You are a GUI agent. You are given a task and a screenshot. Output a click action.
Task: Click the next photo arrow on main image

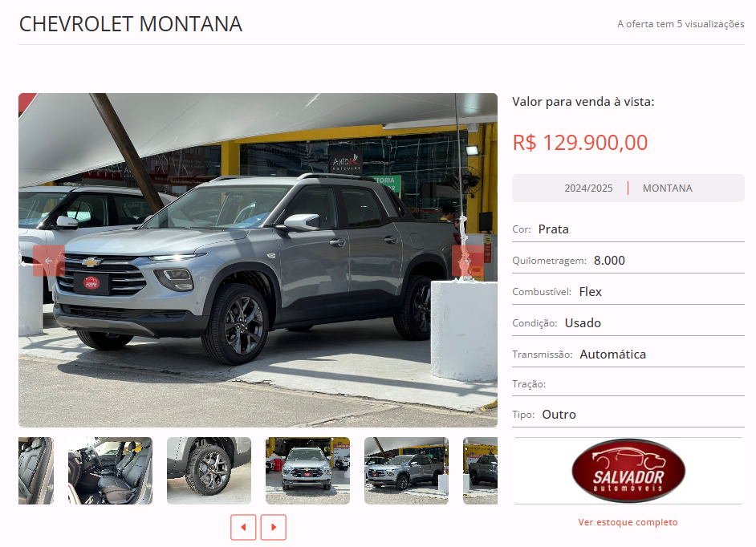pos(467,261)
